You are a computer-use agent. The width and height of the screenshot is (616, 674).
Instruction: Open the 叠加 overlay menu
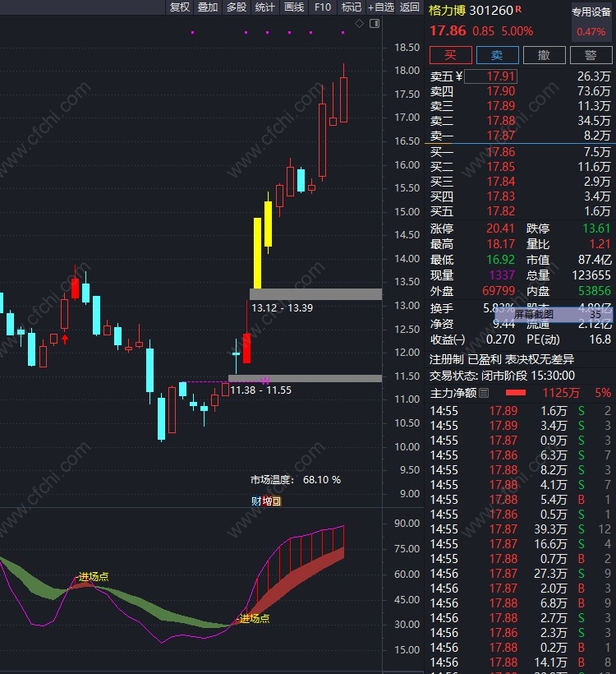tap(208, 7)
